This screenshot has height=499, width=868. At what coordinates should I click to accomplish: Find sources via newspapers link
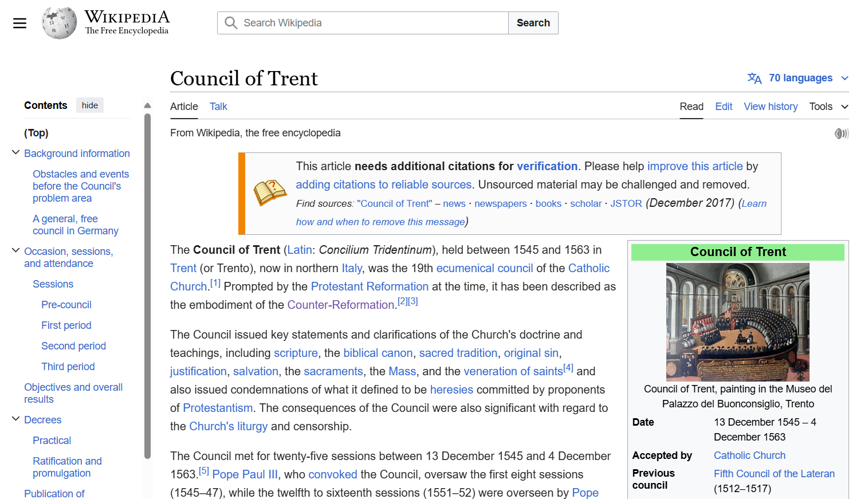pos(501,203)
